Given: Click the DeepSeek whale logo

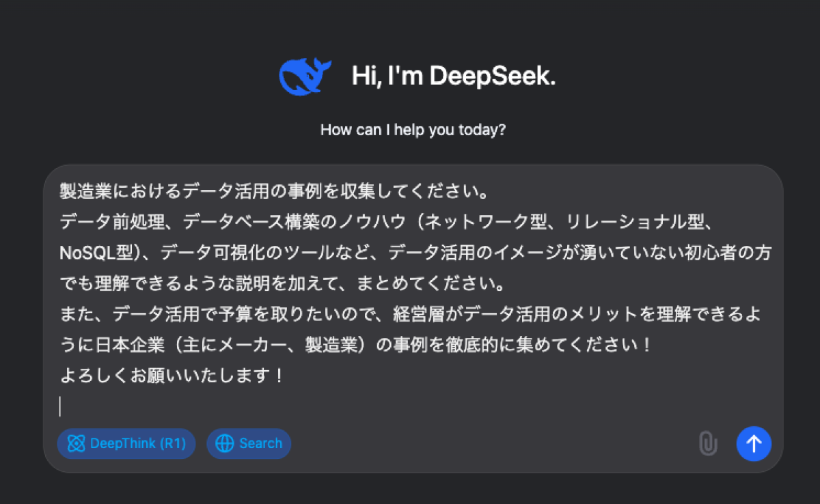Looking at the screenshot, I should click(x=304, y=76).
